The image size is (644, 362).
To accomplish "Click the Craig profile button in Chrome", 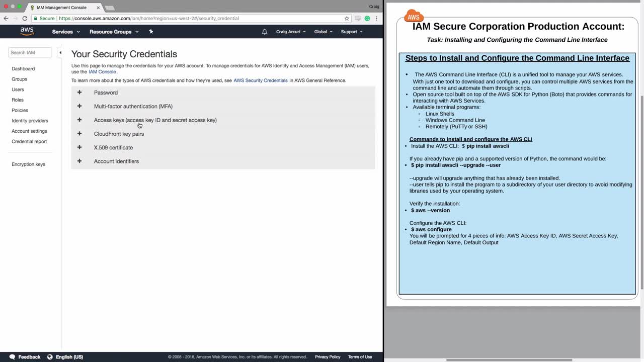I will (374, 7).
